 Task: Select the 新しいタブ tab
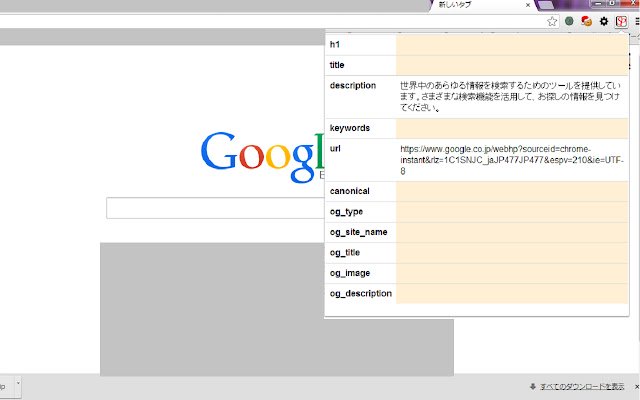pos(481,5)
